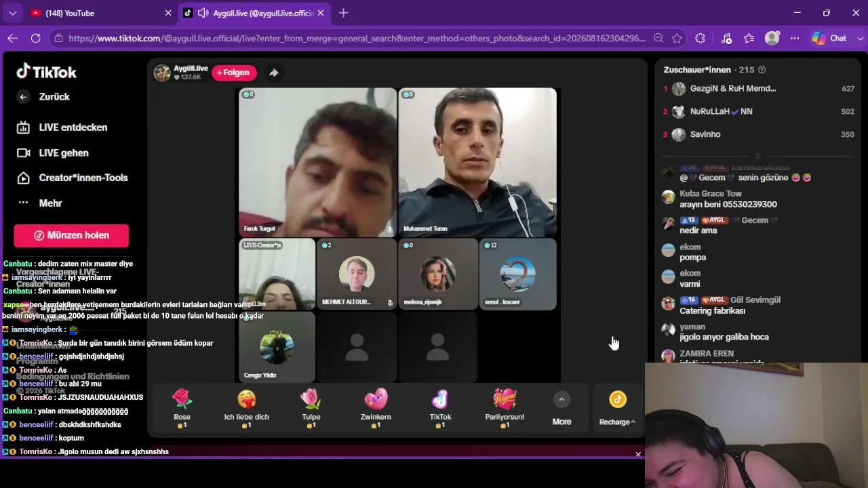Open the Copilot Chat button

829,39
